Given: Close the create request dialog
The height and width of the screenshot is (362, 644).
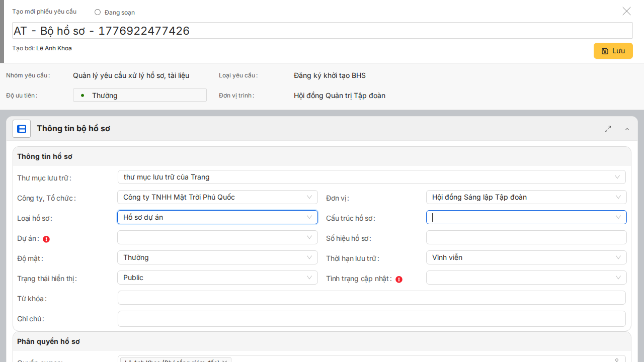Looking at the screenshot, I should [626, 11].
